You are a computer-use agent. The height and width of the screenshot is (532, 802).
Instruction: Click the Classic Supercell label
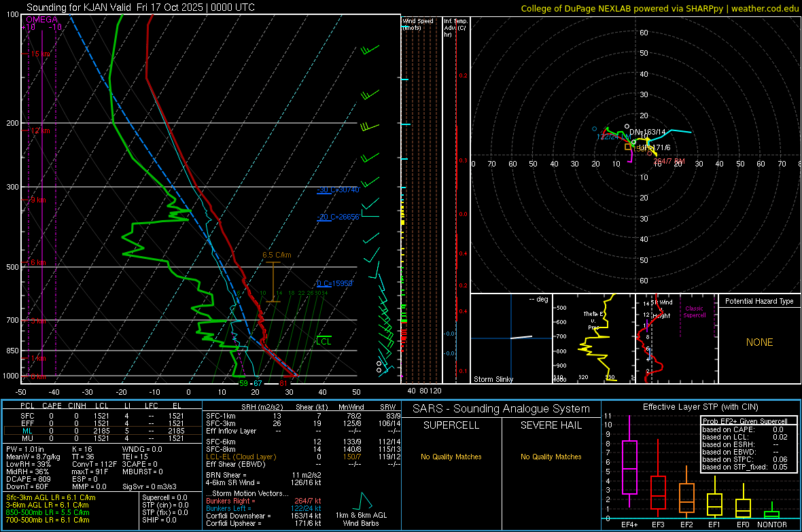point(694,312)
